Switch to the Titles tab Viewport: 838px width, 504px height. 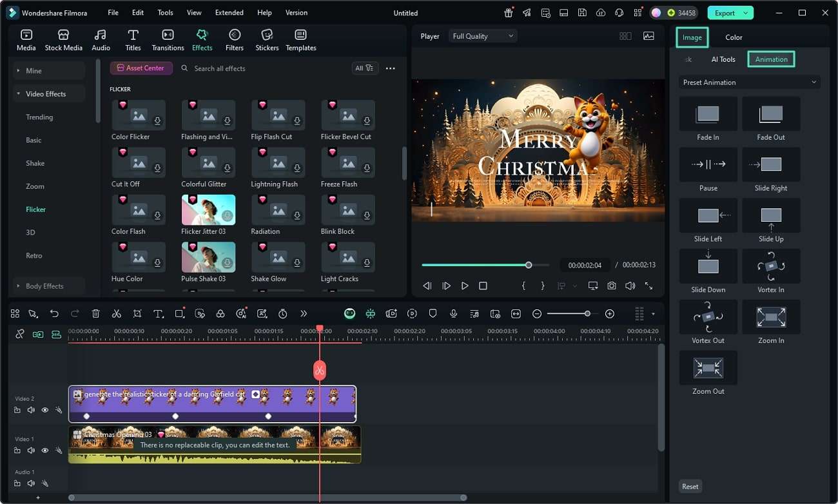pyautogui.click(x=133, y=40)
